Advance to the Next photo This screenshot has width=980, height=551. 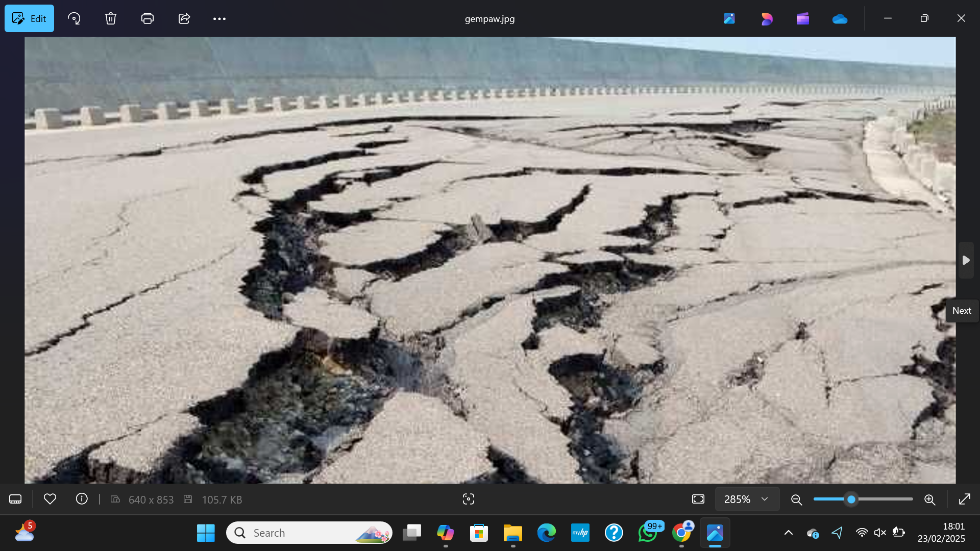point(961,310)
